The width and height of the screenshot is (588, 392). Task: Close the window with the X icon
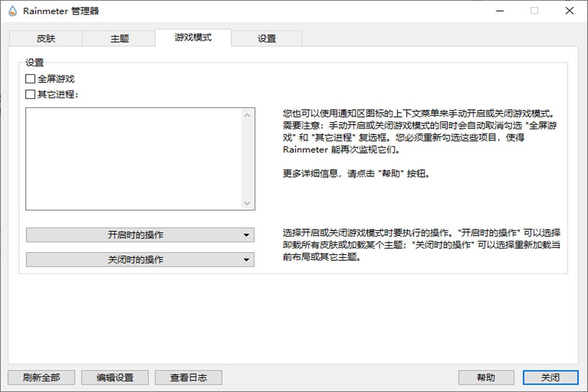569,11
